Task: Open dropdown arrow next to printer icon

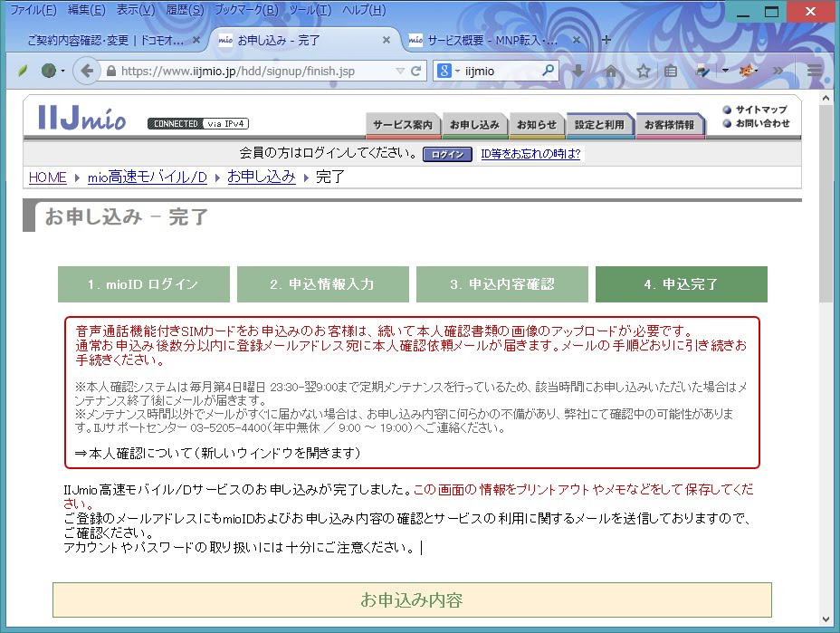Action: pyautogui.click(x=725, y=71)
